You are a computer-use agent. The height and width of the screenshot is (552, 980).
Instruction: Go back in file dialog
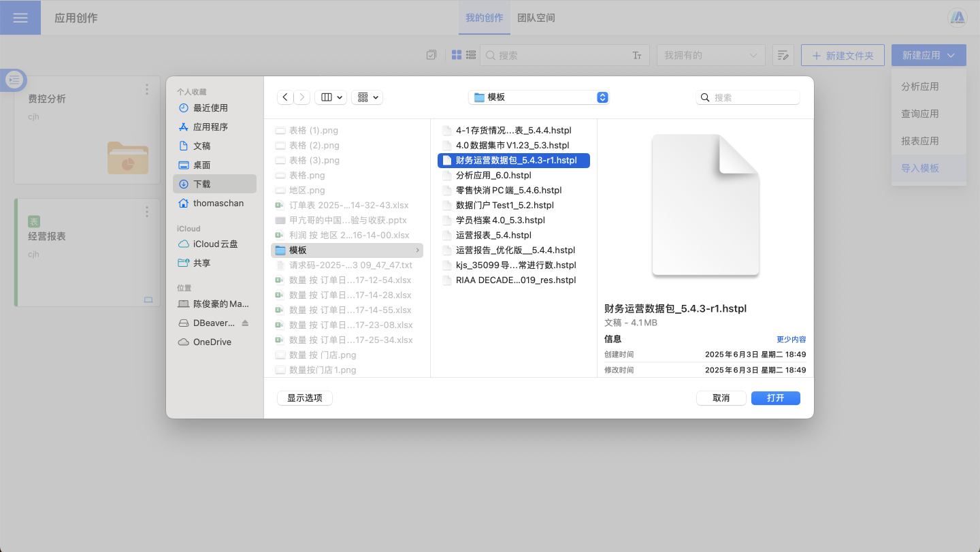[286, 97]
